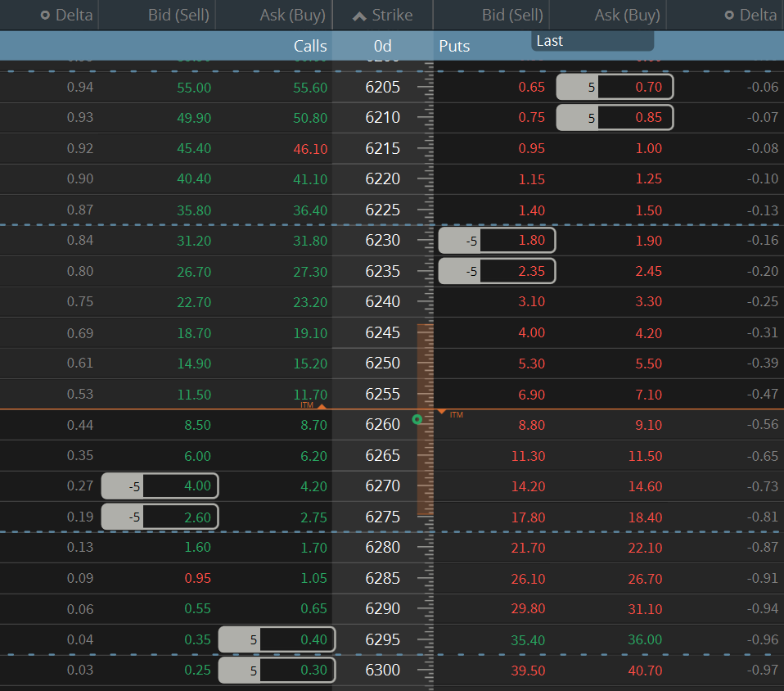Viewport: 784px width, 691px height.
Task: Click the 6295 call ask order box 0.40
Action: click(277, 639)
